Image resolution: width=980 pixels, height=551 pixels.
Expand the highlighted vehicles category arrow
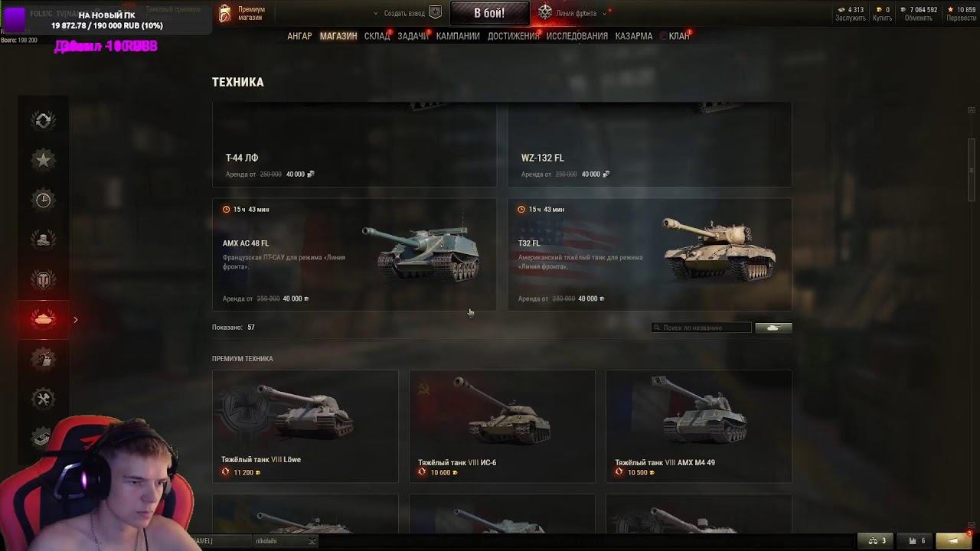(76, 320)
